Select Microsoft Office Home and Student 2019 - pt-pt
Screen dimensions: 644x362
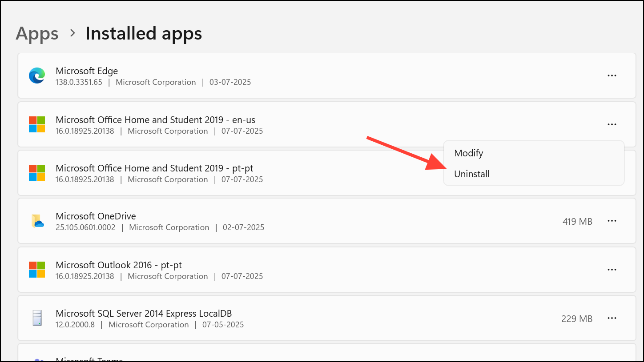[154, 168]
